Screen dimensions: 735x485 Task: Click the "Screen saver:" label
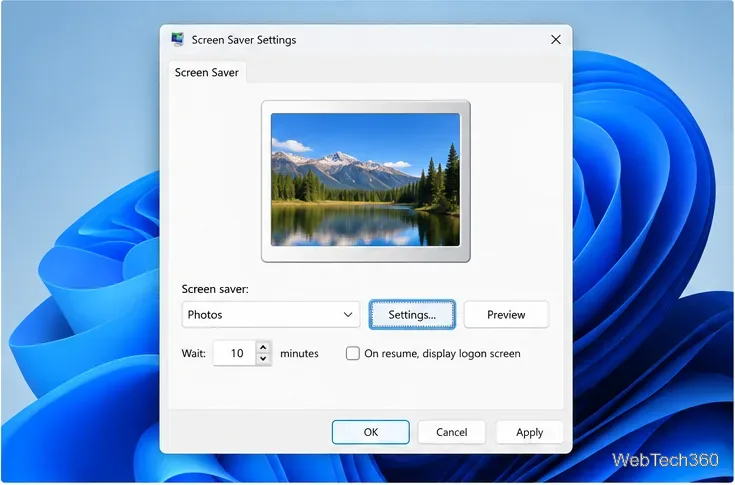(x=215, y=289)
